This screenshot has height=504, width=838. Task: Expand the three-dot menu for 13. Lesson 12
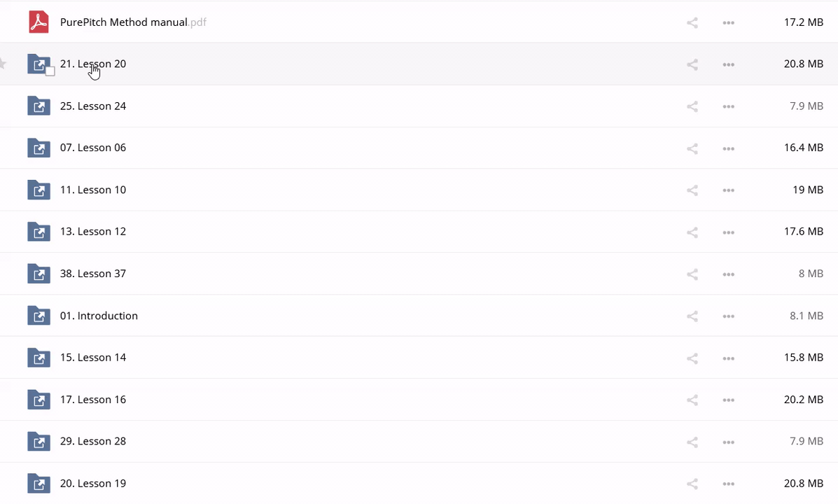(729, 232)
